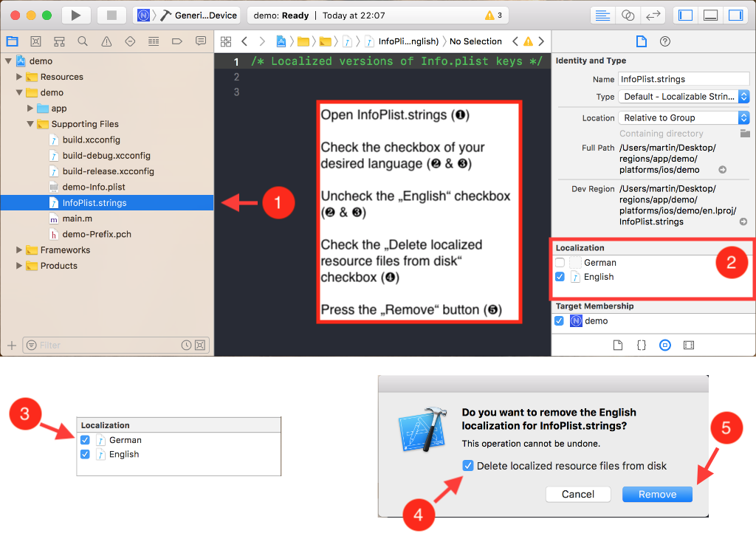756x536 pixels.
Task: Click No Selection in the jump bar
Action: point(475,41)
